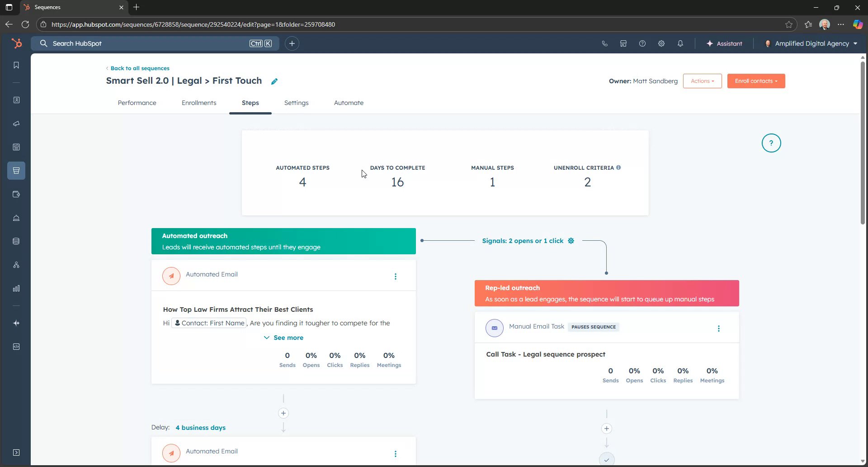Open the CRM contacts section from sidebar
The image size is (868, 467).
pos(16,99)
